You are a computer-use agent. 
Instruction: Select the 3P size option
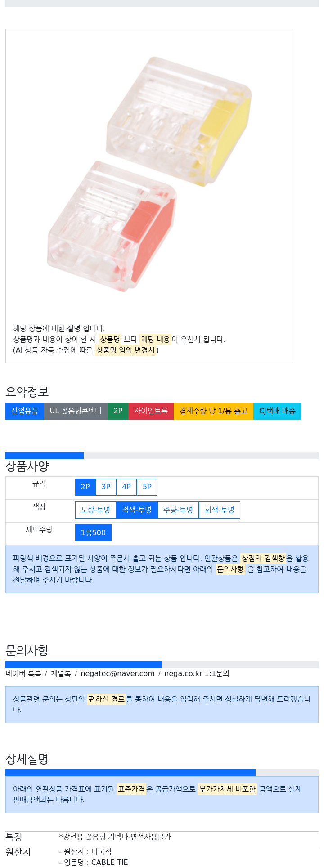coord(106,487)
